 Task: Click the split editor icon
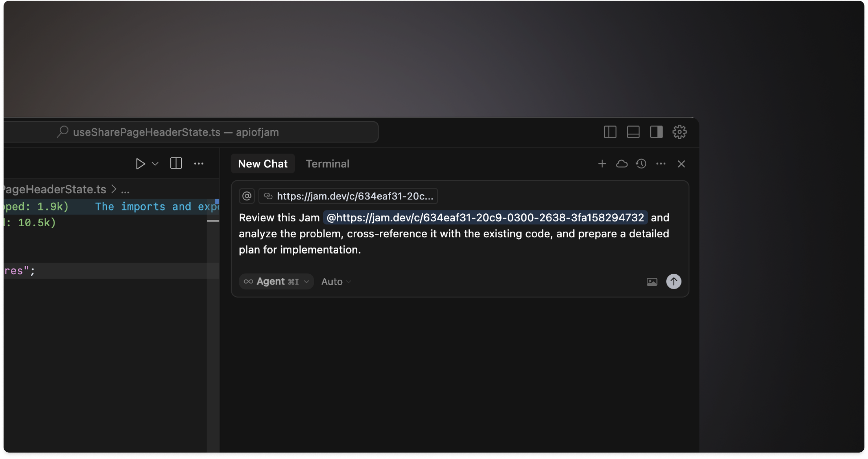tap(176, 164)
